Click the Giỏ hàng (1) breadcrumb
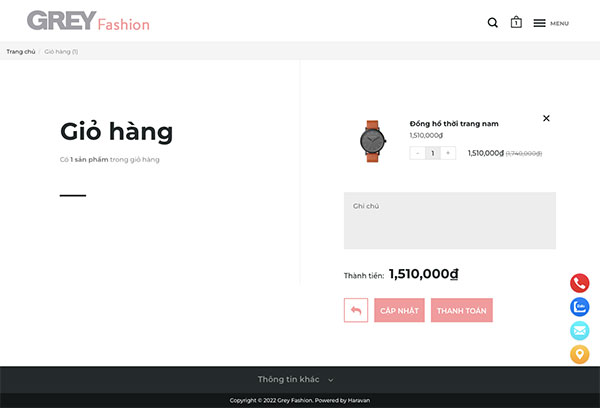This screenshot has width=600, height=408. (x=61, y=52)
